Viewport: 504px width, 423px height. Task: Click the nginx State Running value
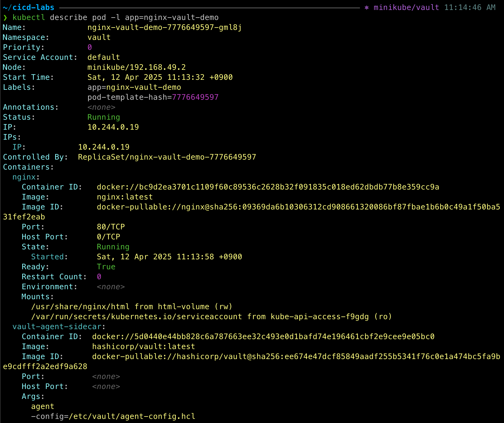point(113,247)
